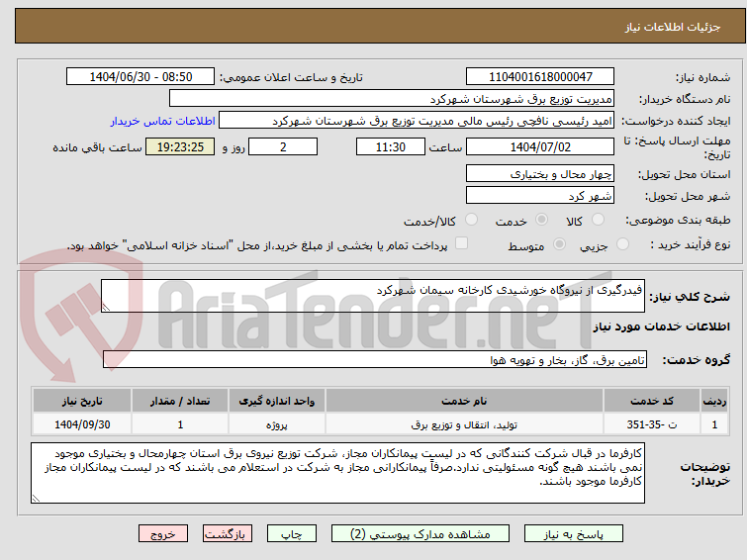Click the پروژه unit cell
Screen dimensions: 747x560
[x=277, y=424]
